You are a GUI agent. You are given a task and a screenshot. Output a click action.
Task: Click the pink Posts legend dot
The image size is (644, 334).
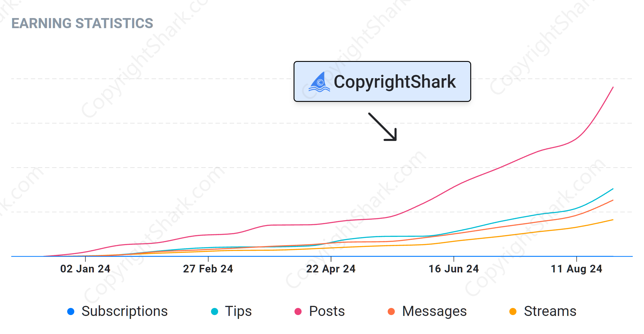coord(298,311)
